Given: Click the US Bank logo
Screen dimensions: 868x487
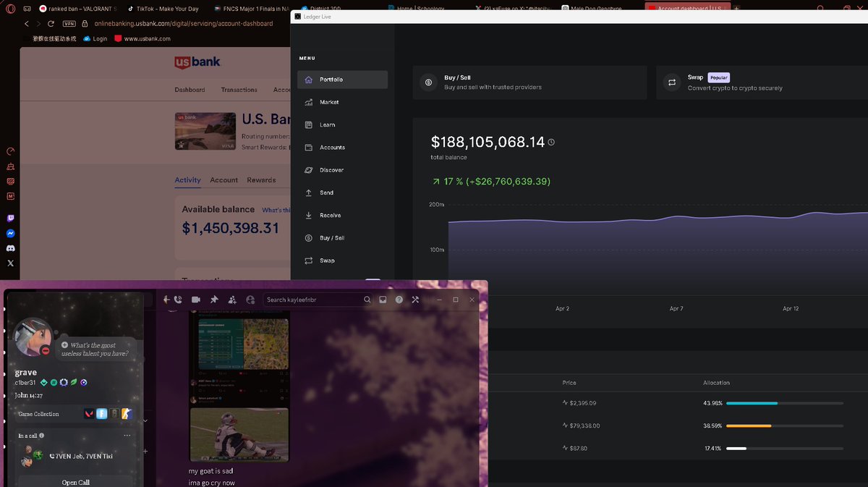Looking at the screenshot, I should 197,63.
